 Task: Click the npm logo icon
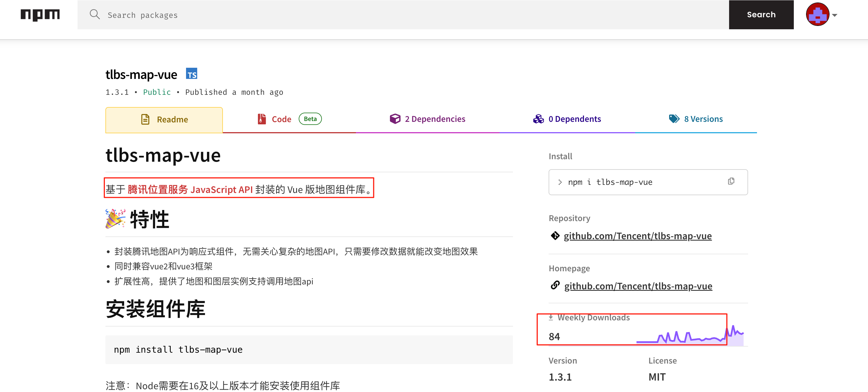point(40,14)
